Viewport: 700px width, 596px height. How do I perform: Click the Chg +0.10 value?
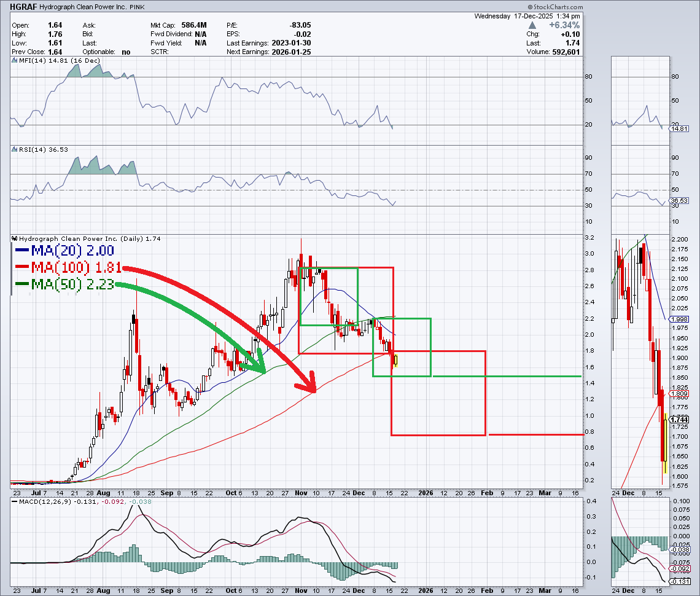[x=570, y=34]
